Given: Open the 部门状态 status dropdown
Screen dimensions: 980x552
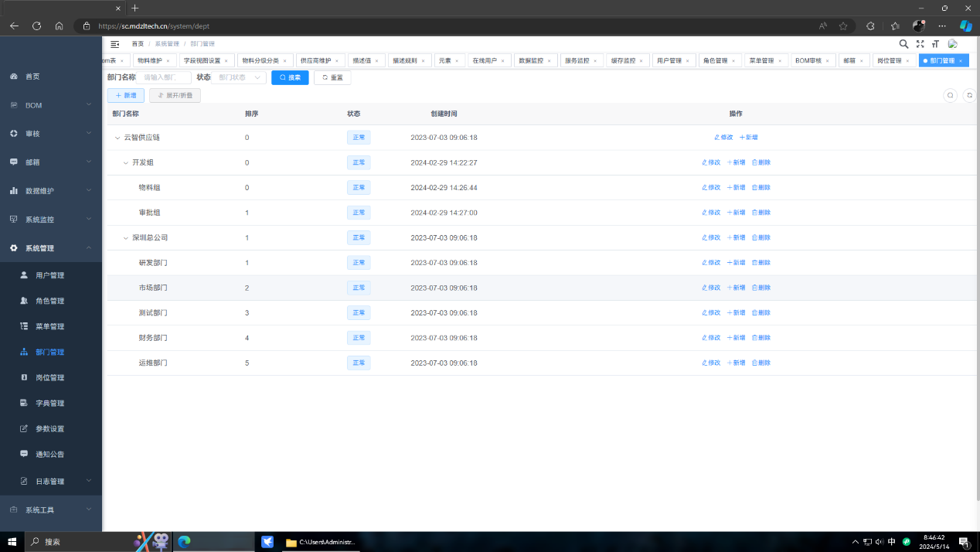Looking at the screenshot, I should pos(239,77).
